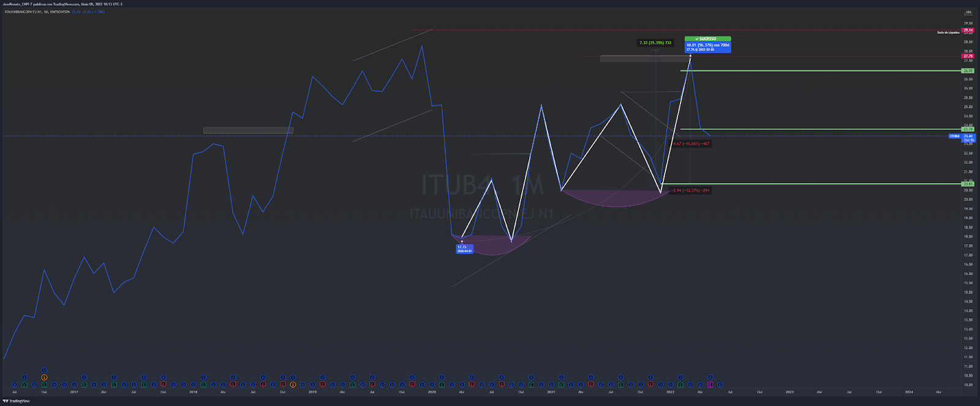Select the red label -4.67 (-16.66%)

pos(691,144)
